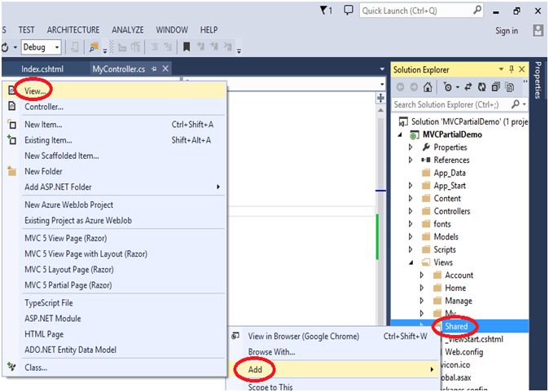The height and width of the screenshot is (392, 549).
Task: Expand the Properties tree node
Action: tap(411, 148)
